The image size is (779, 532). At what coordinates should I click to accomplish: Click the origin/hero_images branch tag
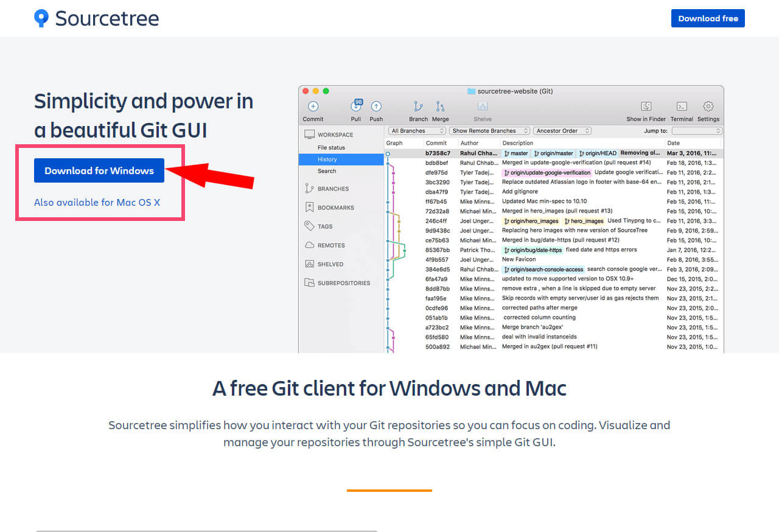point(531,221)
